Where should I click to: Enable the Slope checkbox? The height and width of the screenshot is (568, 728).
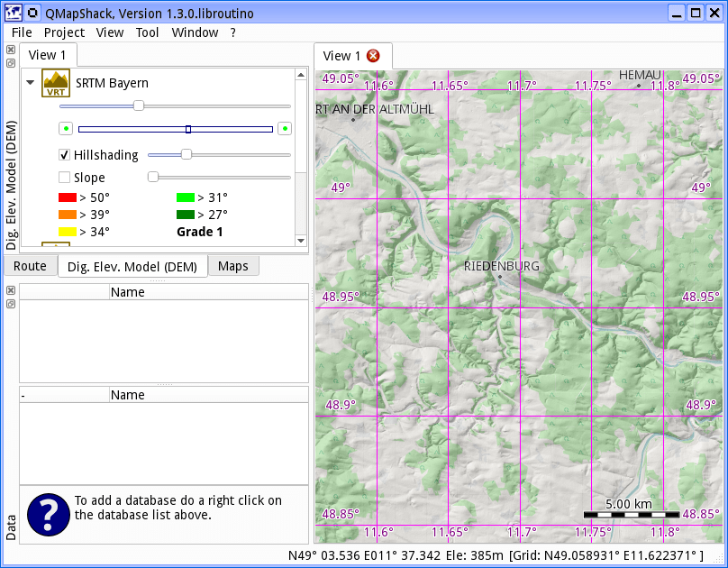click(x=64, y=178)
